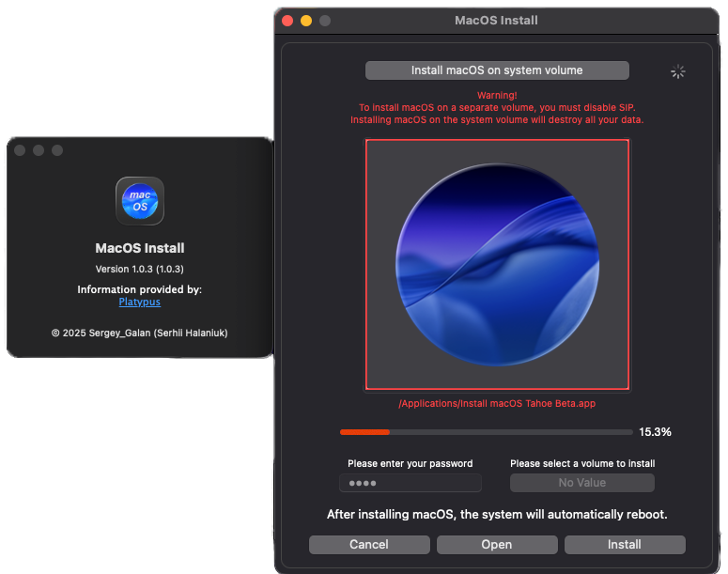Click the /Applications/Install macOS Tahoe Beta.app path

(x=497, y=404)
